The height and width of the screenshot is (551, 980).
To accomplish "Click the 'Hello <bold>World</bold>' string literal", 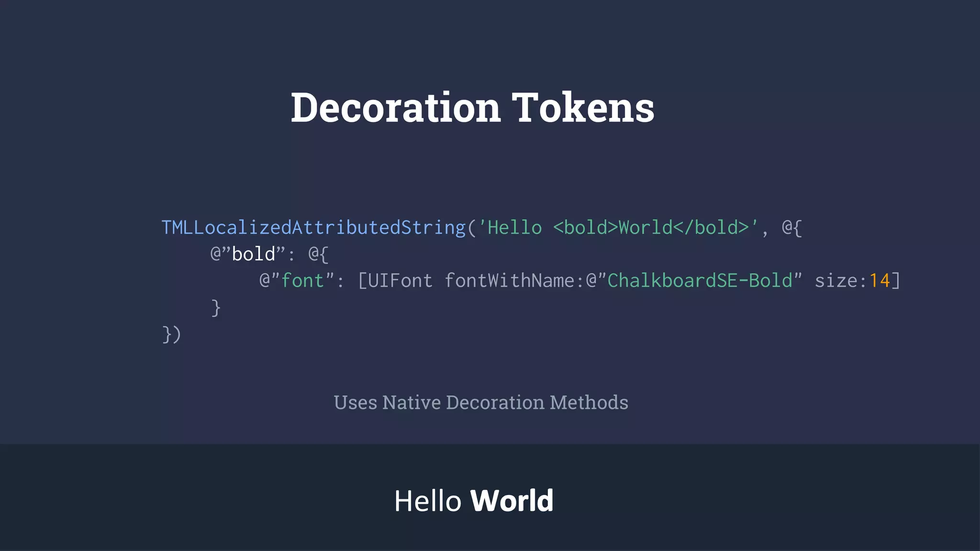I will tap(618, 228).
